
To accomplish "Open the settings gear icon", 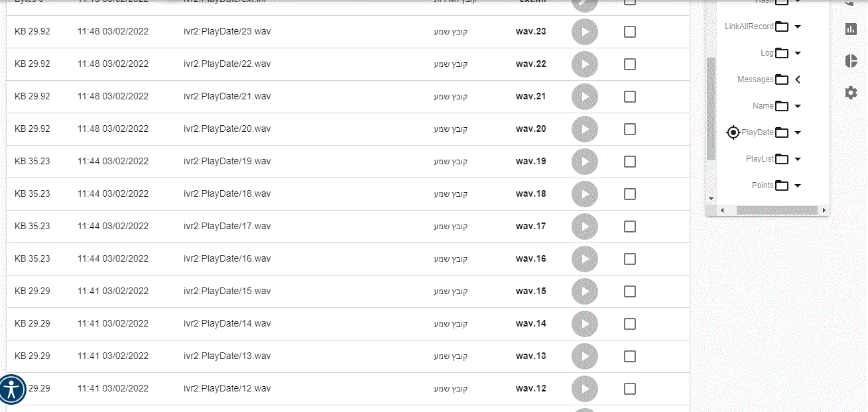I will coord(851,93).
